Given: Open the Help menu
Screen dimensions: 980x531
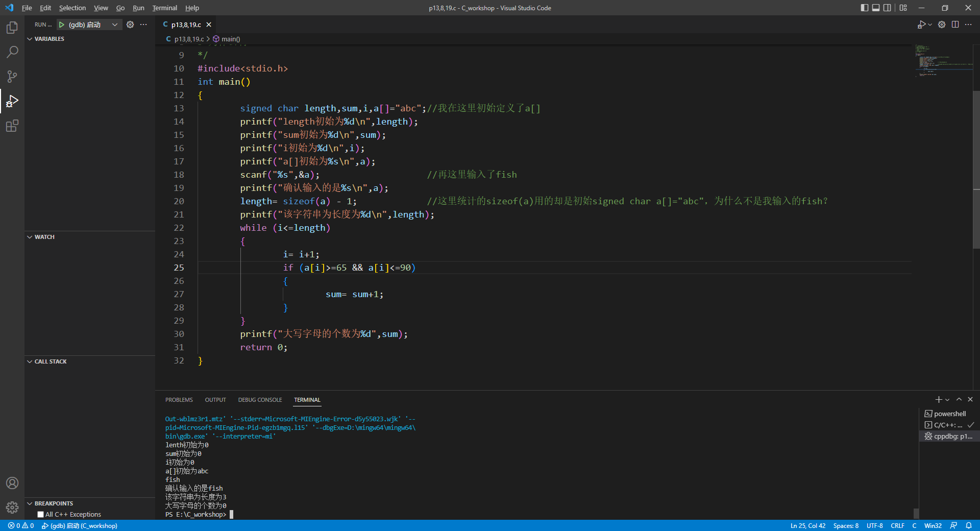Looking at the screenshot, I should (x=192, y=8).
